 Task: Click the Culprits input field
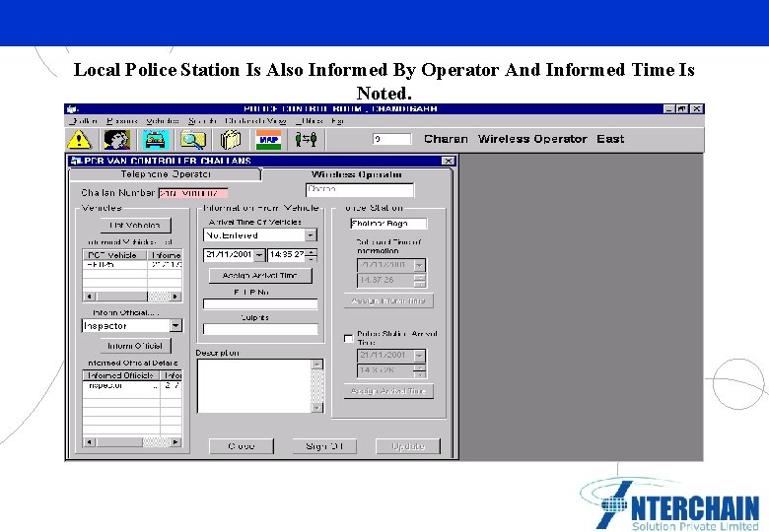260,329
